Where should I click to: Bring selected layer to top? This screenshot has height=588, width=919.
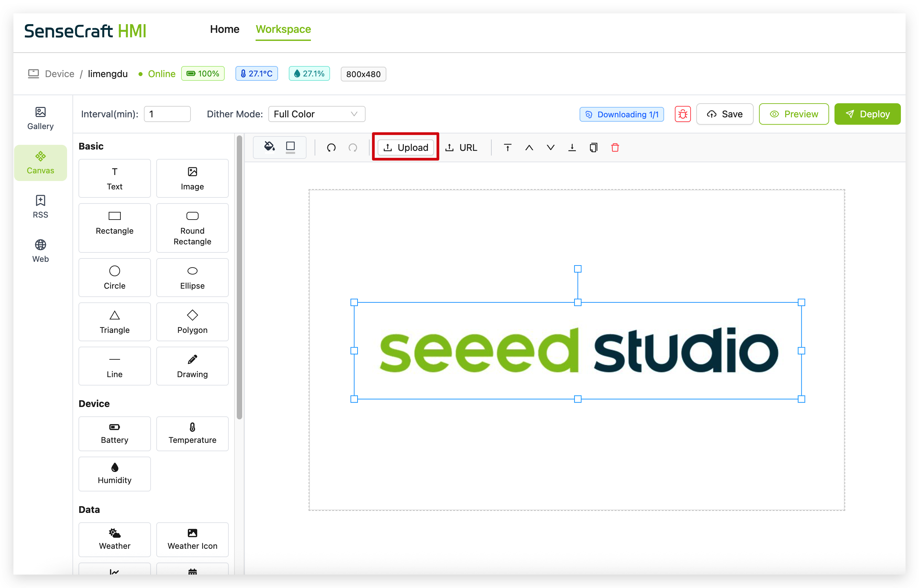point(507,148)
